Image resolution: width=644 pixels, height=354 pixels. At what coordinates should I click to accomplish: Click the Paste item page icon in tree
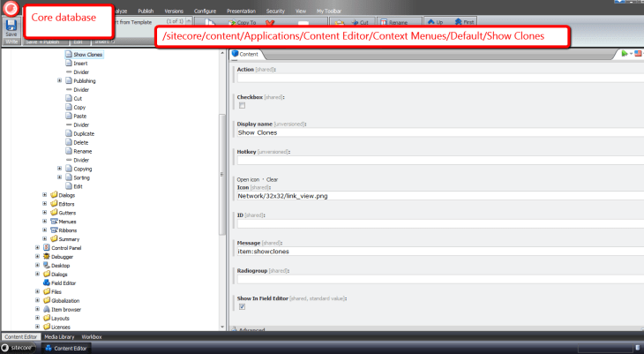69,116
